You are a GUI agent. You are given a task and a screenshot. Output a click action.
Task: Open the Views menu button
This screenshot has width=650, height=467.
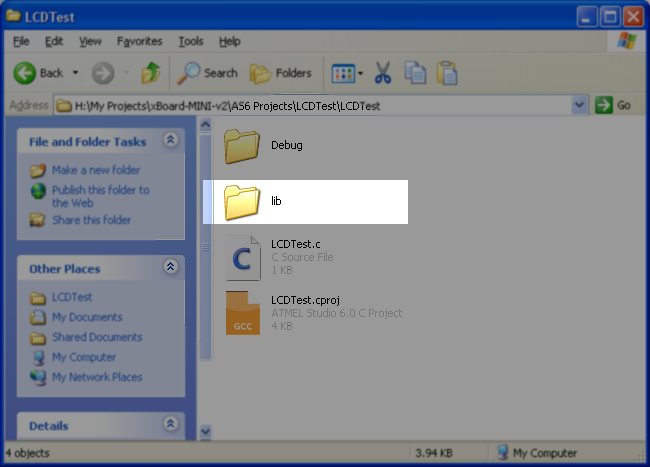(x=347, y=74)
